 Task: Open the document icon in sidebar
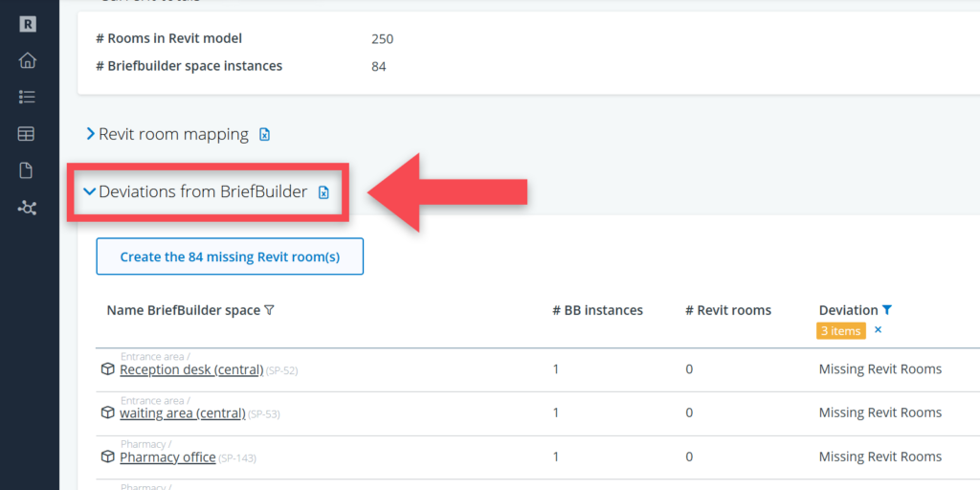[x=27, y=170]
